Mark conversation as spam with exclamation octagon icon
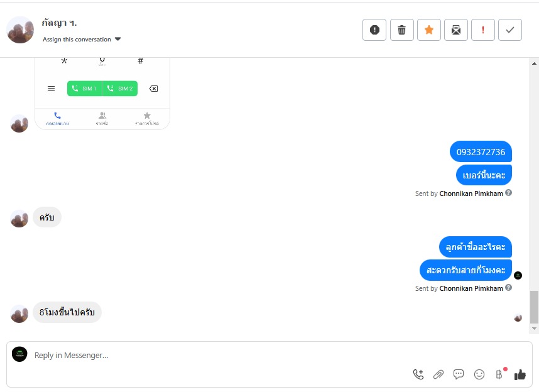 (374, 30)
